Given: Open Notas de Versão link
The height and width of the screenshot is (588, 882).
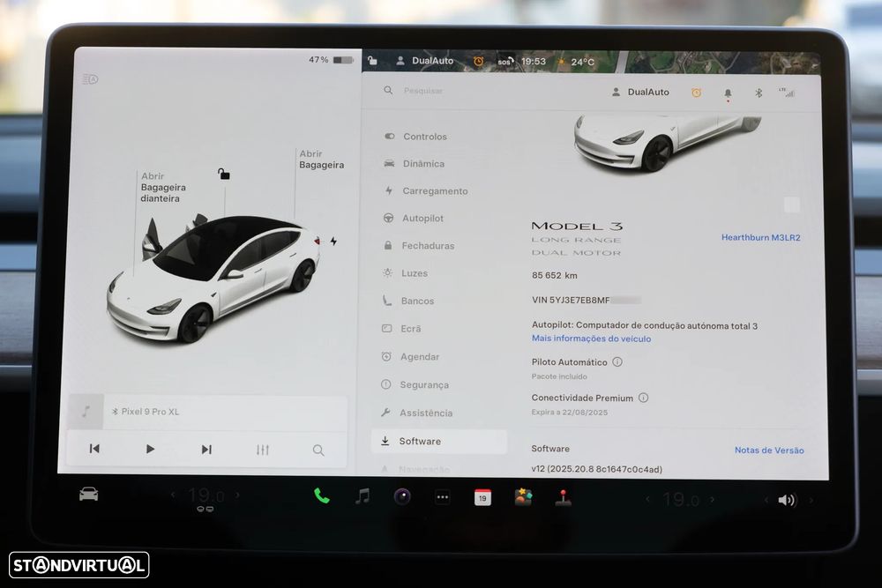Looking at the screenshot, I should [x=769, y=450].
